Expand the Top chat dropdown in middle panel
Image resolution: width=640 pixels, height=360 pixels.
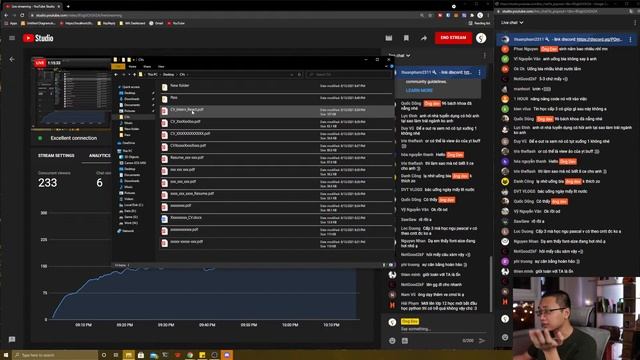pos(399,56)
